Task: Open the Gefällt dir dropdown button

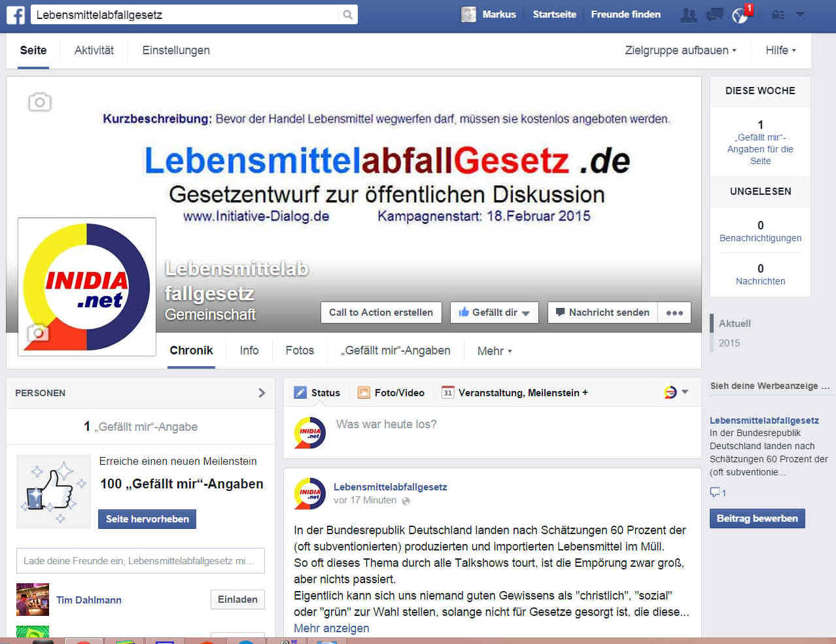Action: (495, 313)
